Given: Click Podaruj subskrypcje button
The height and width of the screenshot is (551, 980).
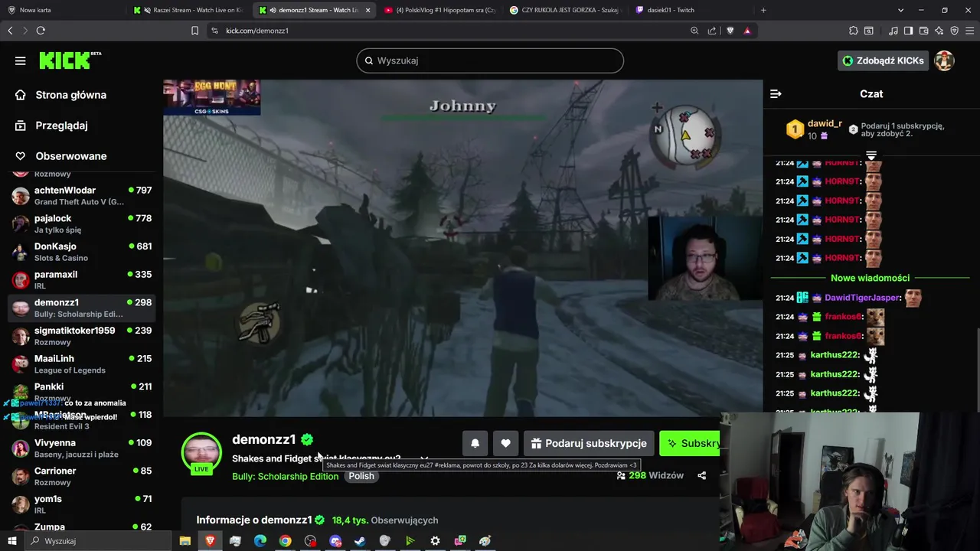Looking at the screenshot, I should point(589,443).
